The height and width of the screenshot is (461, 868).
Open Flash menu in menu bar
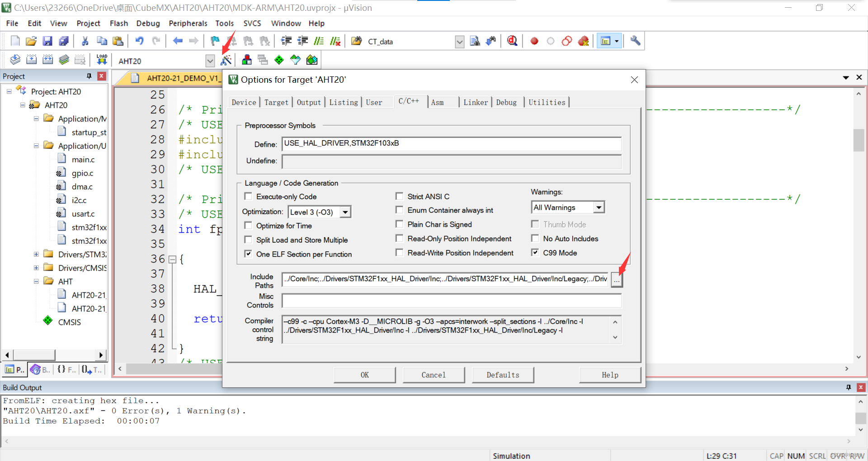coord(119,23)
